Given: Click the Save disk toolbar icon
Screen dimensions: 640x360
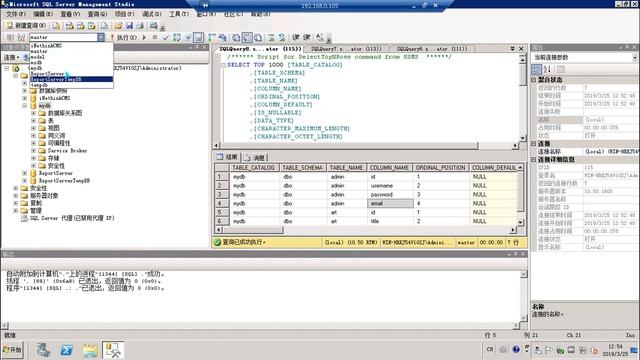Looking at the screenshot, I should [129, 26].
